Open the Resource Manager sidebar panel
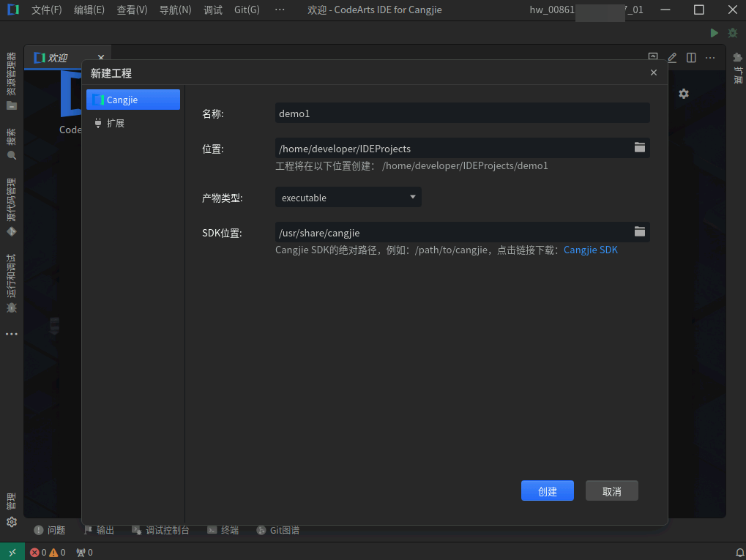The height and width of the screenshot is (560, 746). pos(12,81)
